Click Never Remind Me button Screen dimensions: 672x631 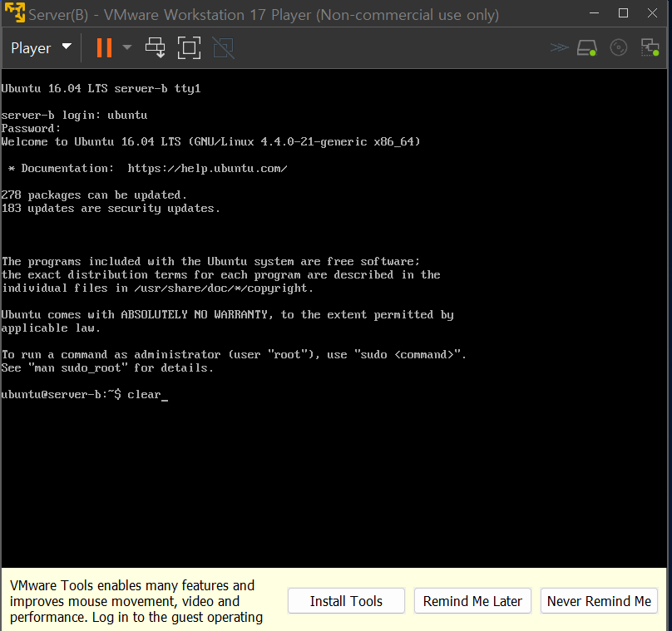point(599,601)
